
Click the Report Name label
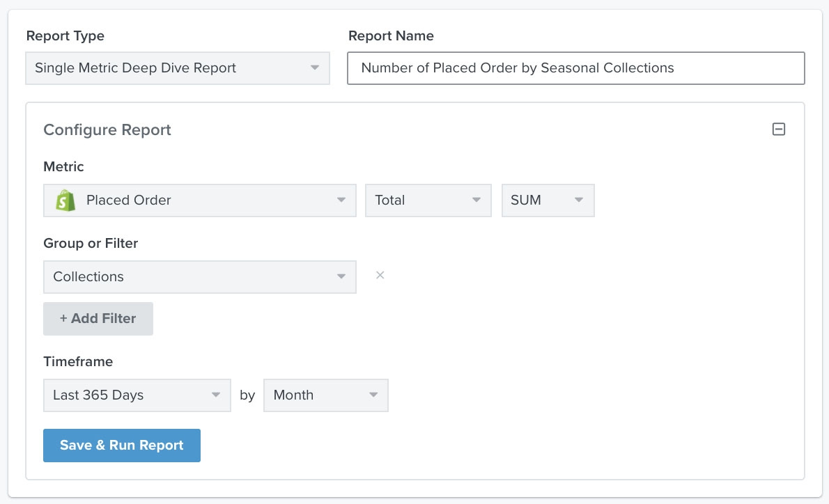391,36
